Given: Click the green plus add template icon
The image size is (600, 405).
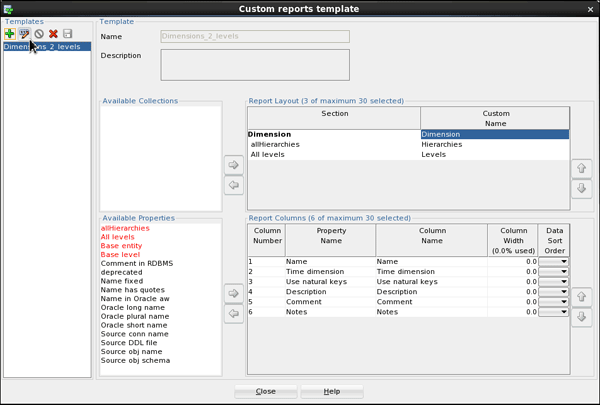Looking at the screenshot, I should [9, 34].
